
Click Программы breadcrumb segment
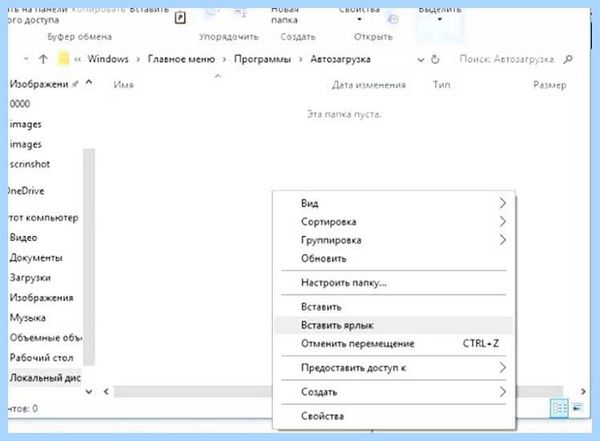point(262,59)
